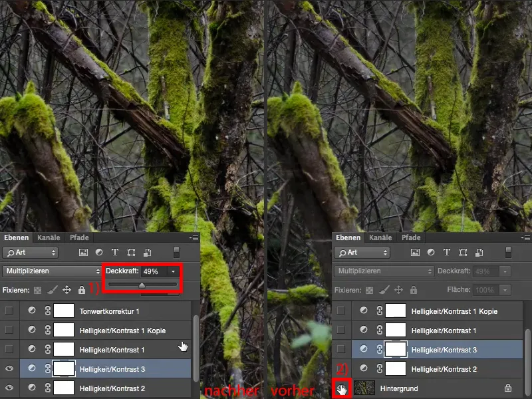Switch to Pfade tab in left panel

[x=79, y=237]
